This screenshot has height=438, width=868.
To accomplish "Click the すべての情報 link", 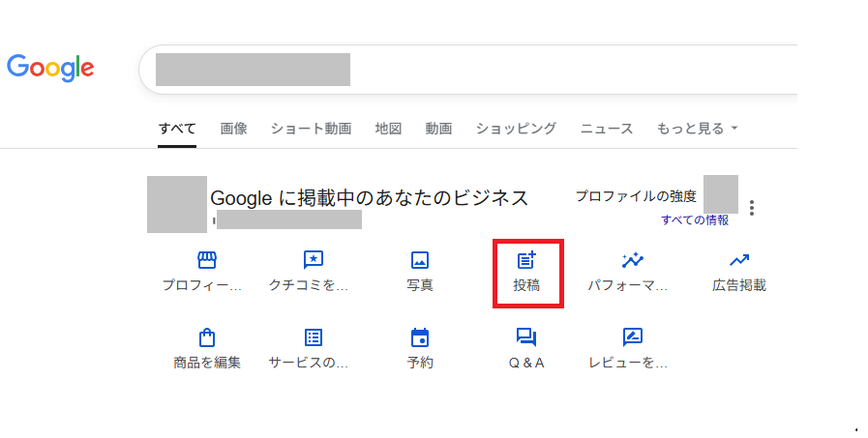I will [695, 220].
